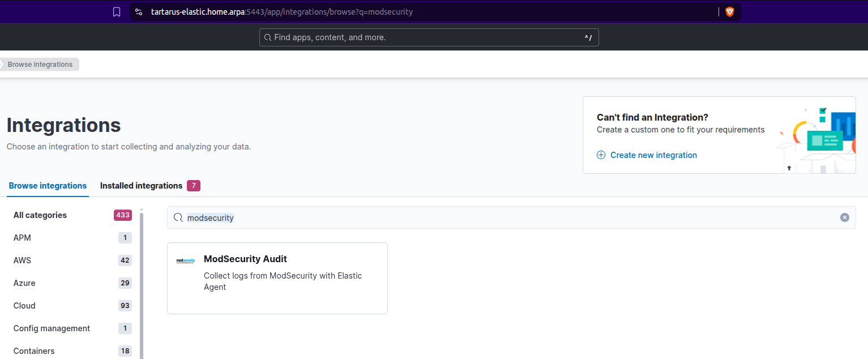Click the browser bookmark icon

click(117, 12)
